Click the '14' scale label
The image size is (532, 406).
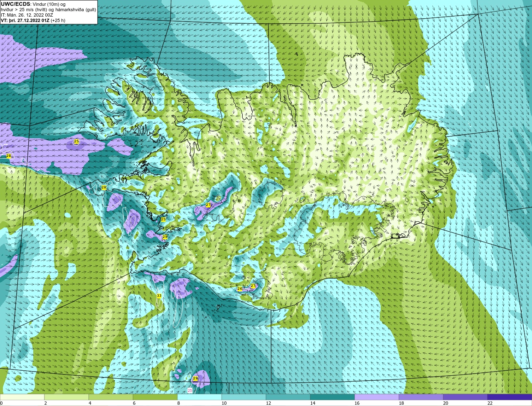click(x=313, y=403)
